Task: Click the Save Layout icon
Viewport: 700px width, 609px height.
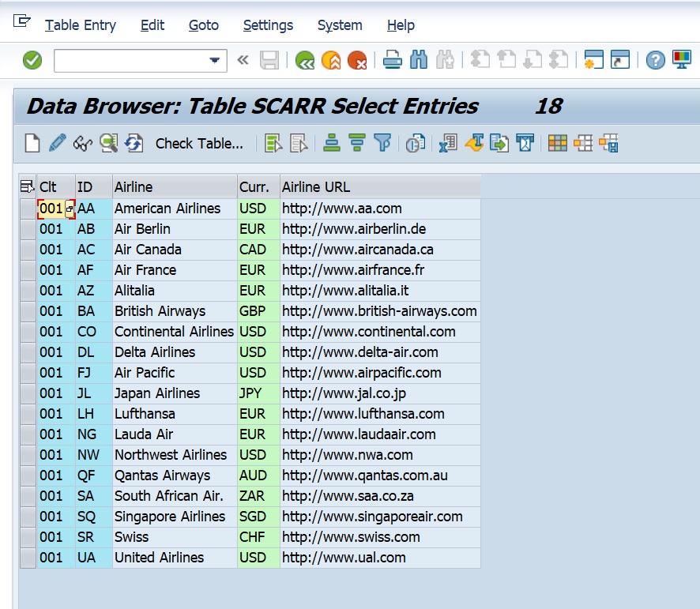Action: coord(609,143)
